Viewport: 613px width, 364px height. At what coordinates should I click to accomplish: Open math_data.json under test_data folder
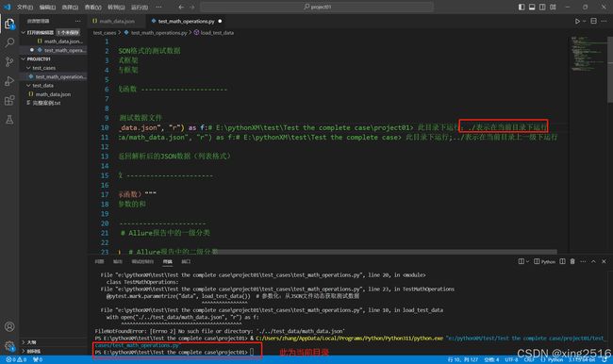pyautogui.click(x=54, y=94)
